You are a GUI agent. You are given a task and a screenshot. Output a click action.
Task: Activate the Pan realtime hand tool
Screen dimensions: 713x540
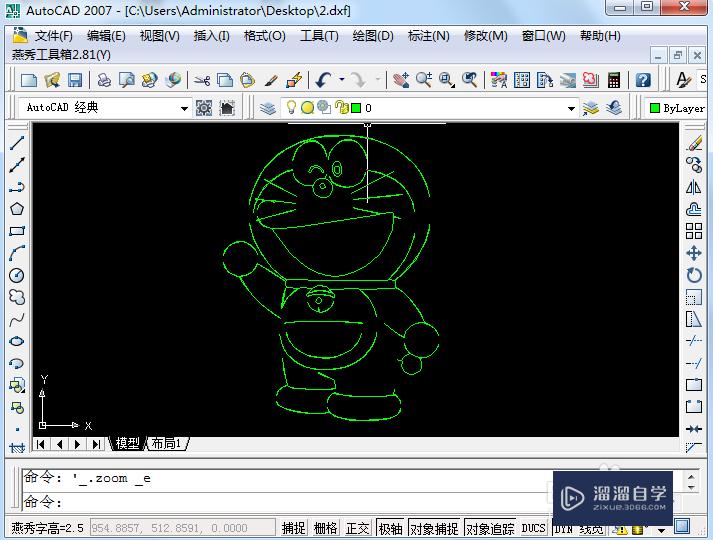point(401,80)
